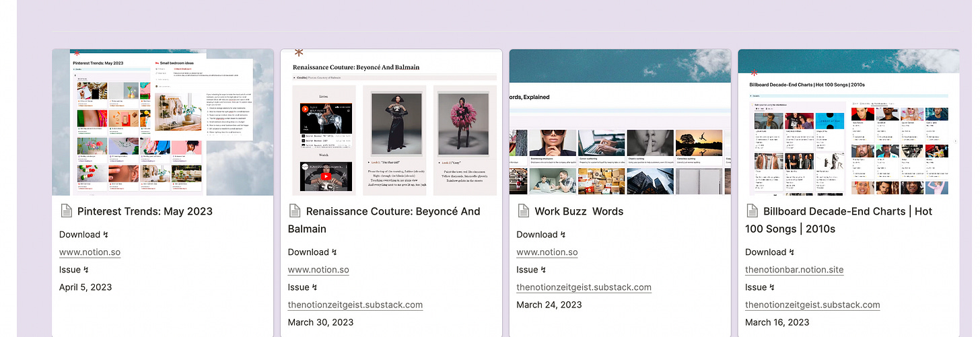Click the Download label in Work Buzz Words card
The image size is (980, 337).
click(x=541, y=235)
